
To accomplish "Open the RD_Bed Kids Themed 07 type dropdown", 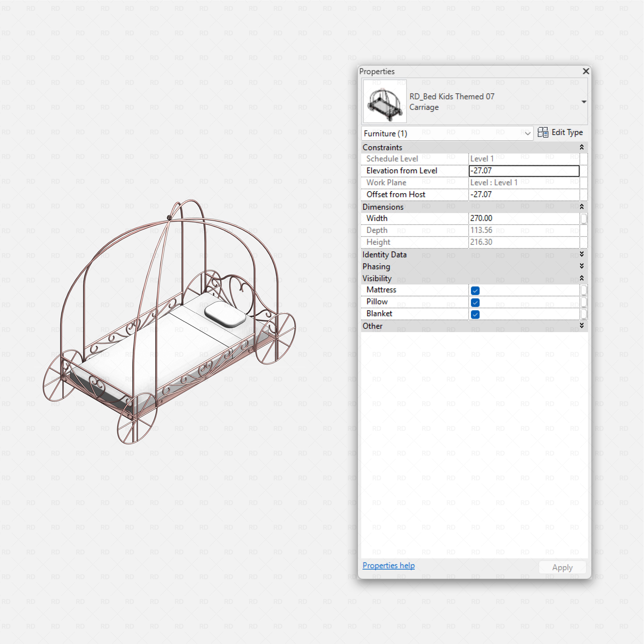I will point(584,102).
